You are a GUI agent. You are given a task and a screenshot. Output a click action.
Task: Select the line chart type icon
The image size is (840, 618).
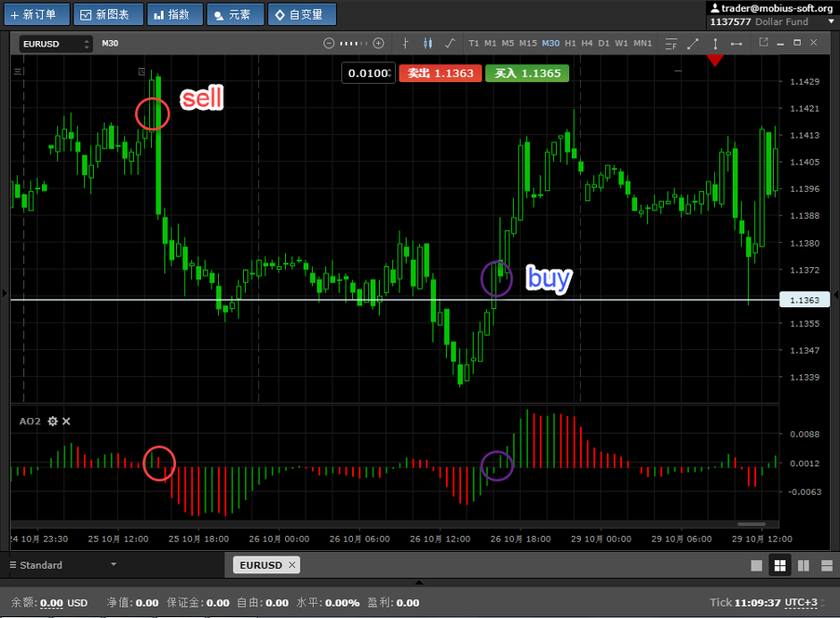tap(449, 43)
